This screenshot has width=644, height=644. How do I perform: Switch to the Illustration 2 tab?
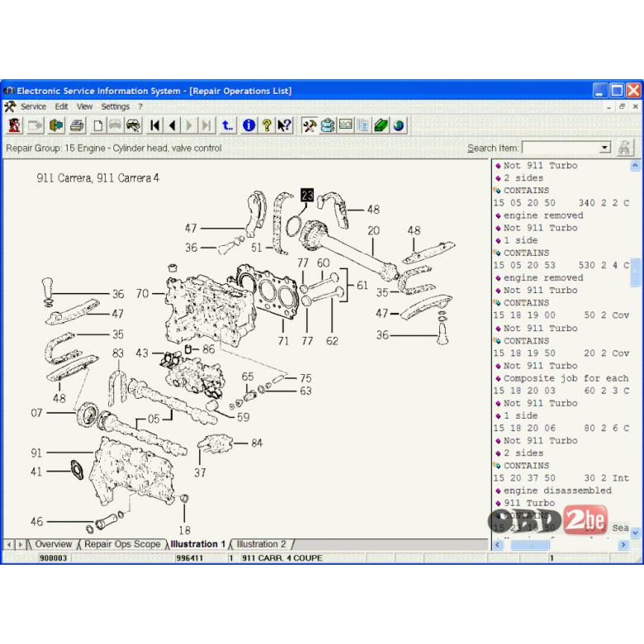261,544
